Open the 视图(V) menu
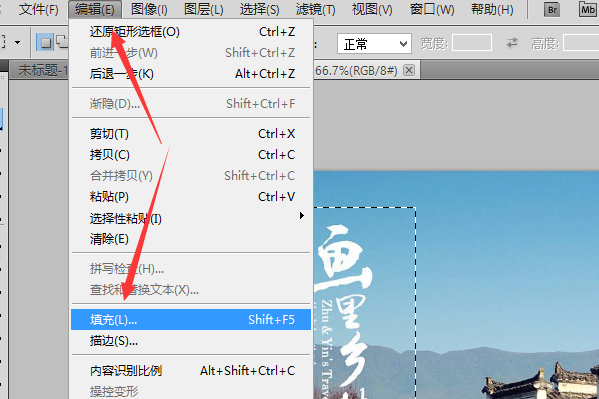 [372, 9]
